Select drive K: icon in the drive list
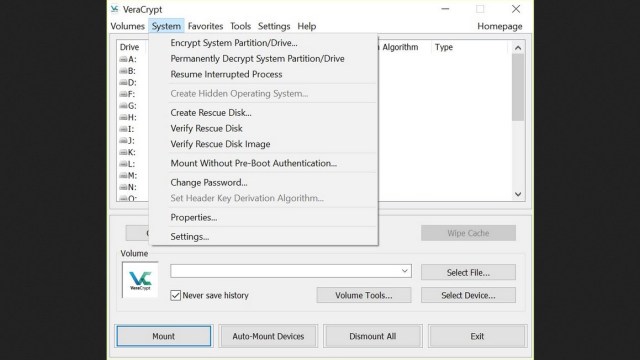Screen dimensions: 640x360 click(123, 152)
